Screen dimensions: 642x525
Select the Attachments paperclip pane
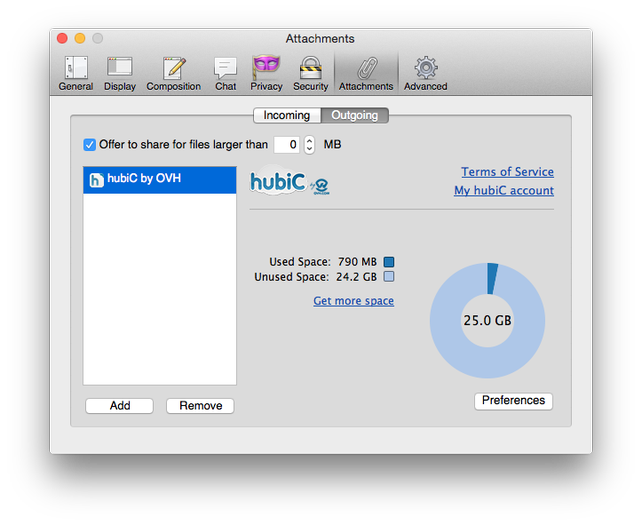click(x=366, y=74)
